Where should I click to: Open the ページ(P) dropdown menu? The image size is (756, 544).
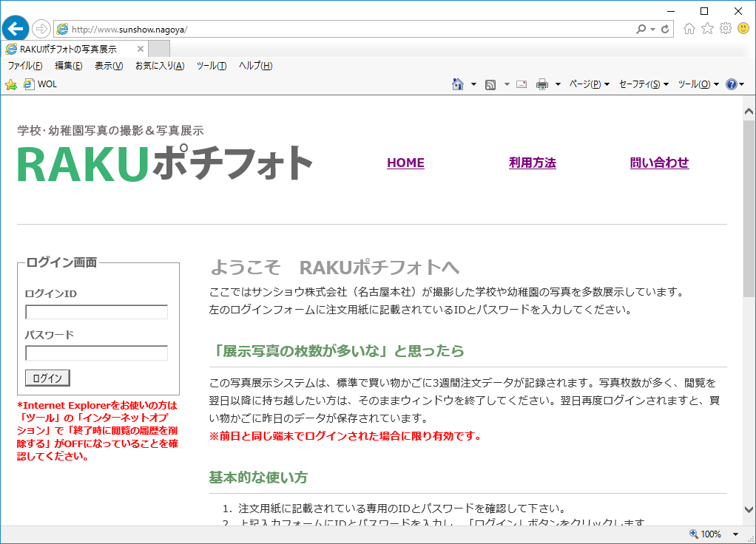tap(589, 84)
